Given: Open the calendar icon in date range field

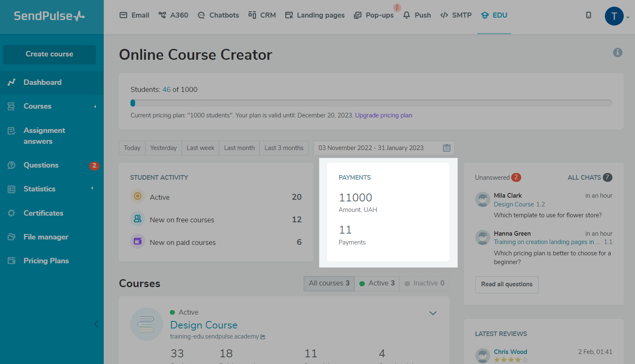Looking at the screenshot, I should point(446,148).
